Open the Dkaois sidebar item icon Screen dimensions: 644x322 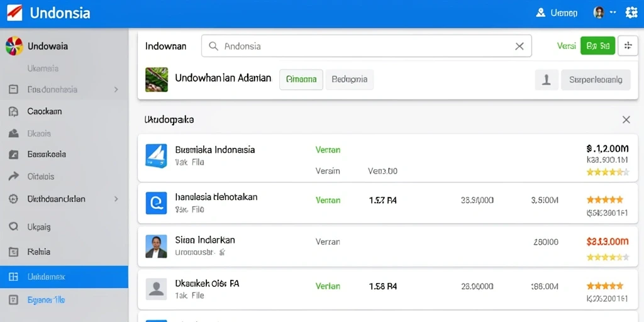coord(14,133)
